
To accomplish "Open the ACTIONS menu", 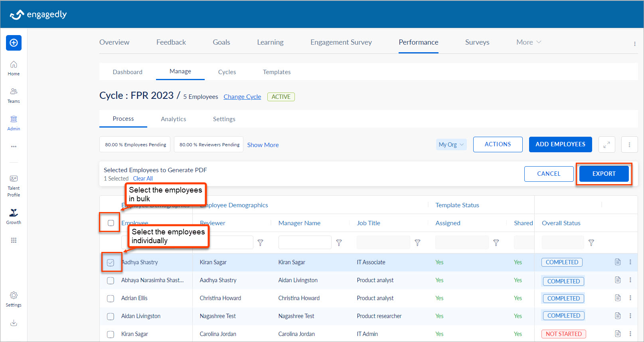I will coord(498,144).
